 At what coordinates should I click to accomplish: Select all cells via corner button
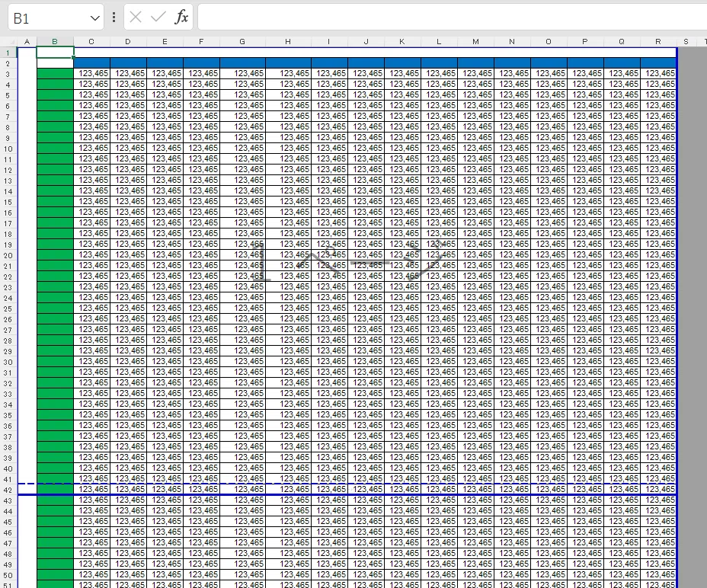[8, 42]
